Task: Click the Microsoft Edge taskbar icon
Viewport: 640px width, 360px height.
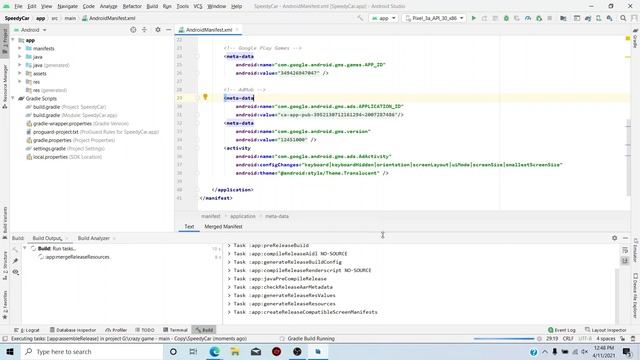Action: (214, 351)
